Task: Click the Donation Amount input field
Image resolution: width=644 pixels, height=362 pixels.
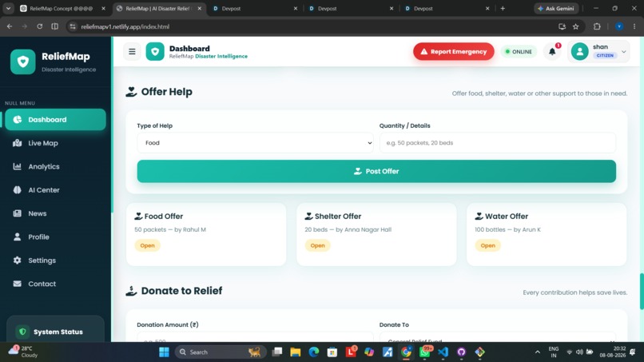Action: [x=255, y=337]
